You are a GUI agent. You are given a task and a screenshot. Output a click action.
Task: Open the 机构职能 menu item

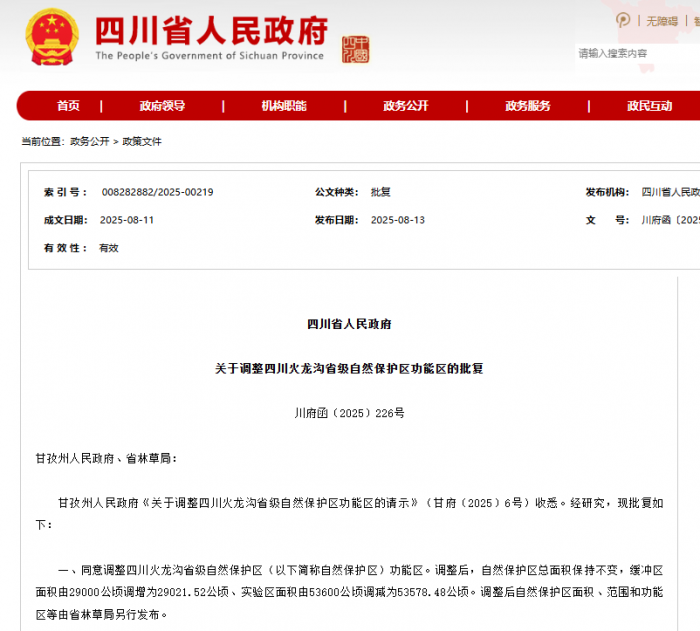coord(284,106)
